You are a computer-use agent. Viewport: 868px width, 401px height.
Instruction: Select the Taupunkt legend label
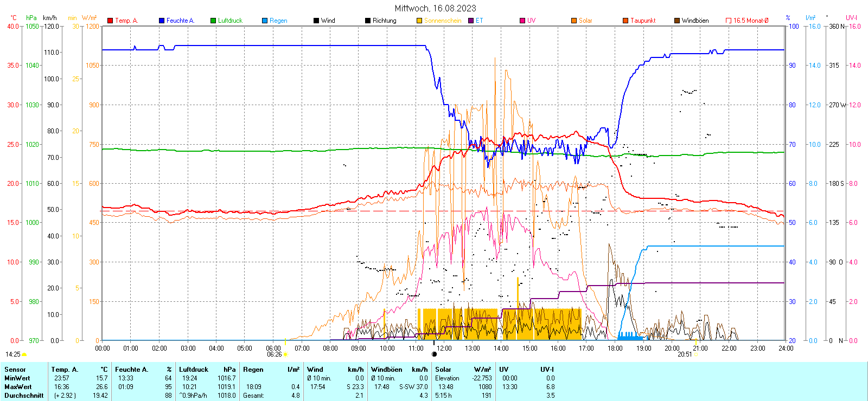(x=643, y=21)
